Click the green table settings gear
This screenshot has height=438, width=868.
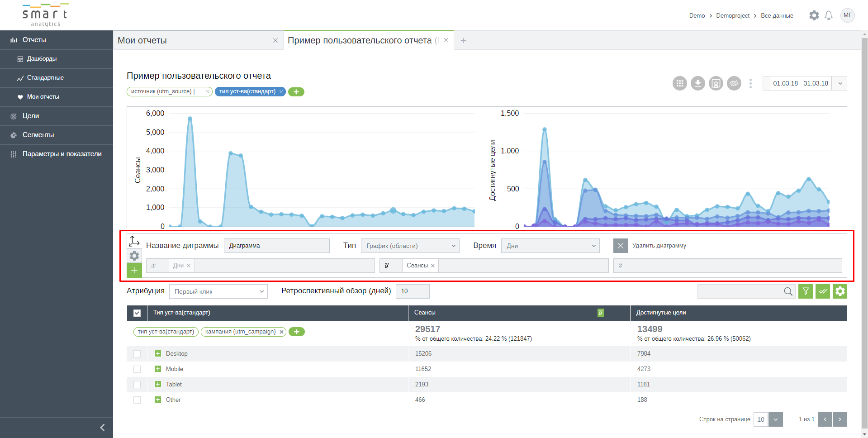840,291
